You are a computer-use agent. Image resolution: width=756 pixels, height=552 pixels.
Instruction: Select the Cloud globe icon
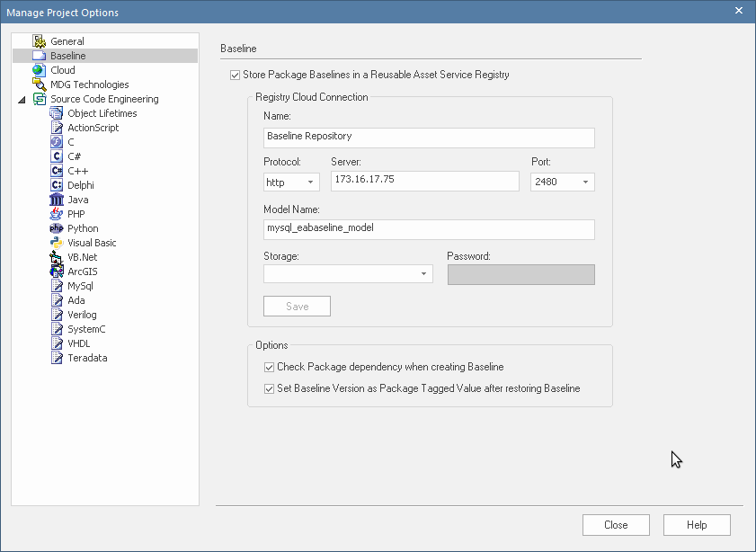pos(39,70)
